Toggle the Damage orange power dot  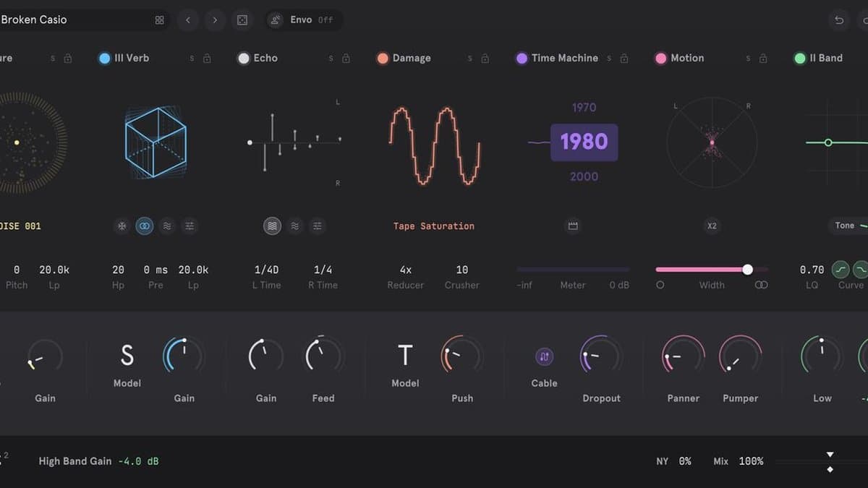(x=383, y=59)
